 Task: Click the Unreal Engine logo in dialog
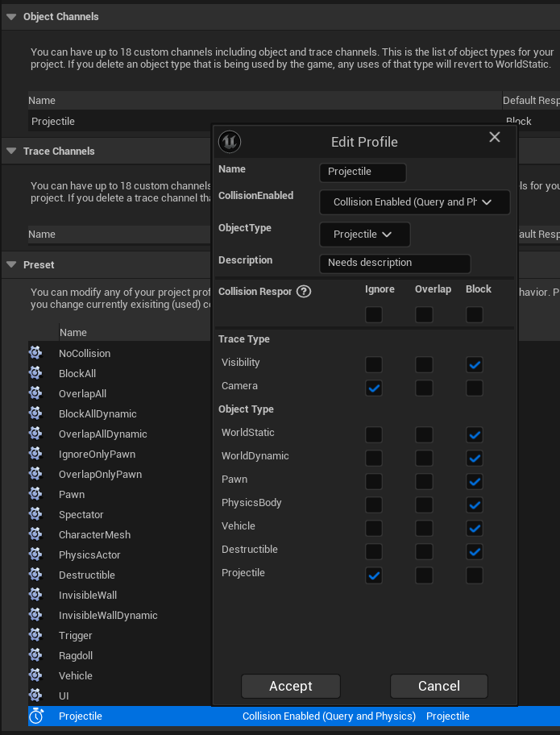[x=230, y=142]
